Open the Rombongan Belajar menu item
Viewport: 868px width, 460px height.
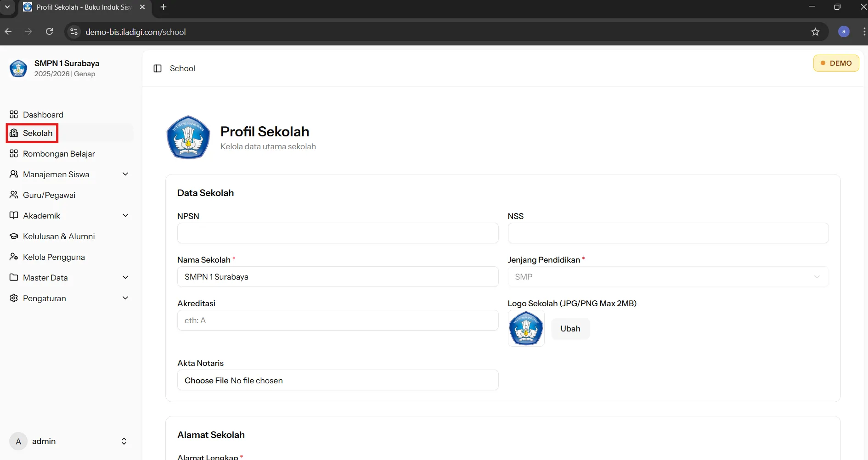pos(71,153)
